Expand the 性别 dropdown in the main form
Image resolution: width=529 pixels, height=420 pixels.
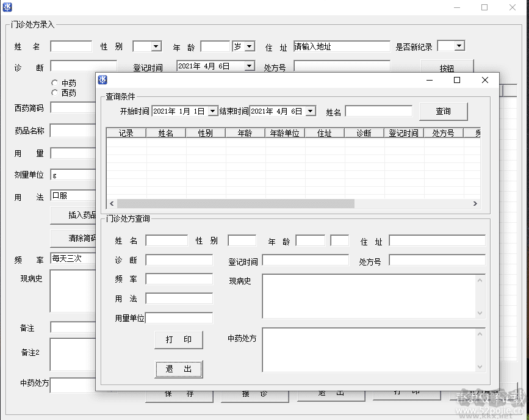point(156,46)
